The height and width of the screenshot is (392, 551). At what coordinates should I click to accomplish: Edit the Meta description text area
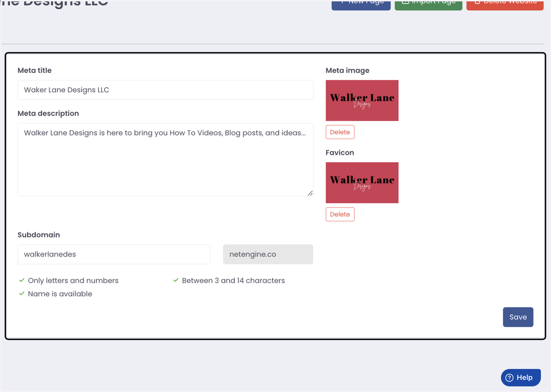click(165, 160)
